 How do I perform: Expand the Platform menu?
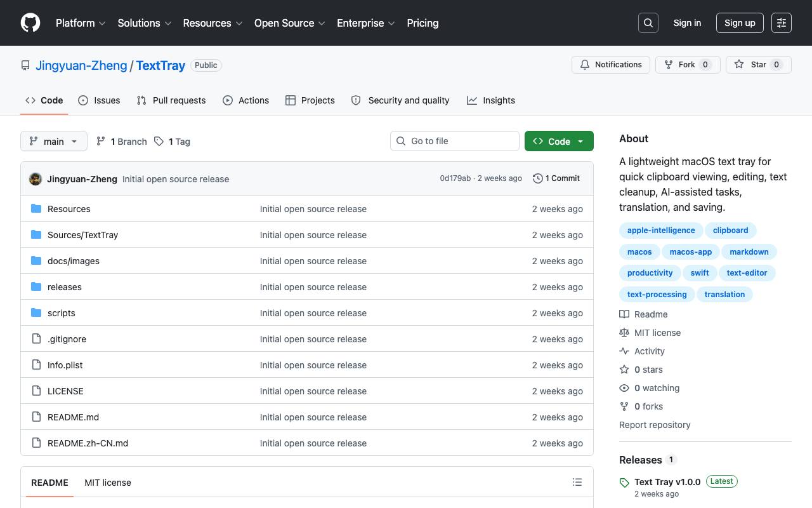(x=81, y=23)
